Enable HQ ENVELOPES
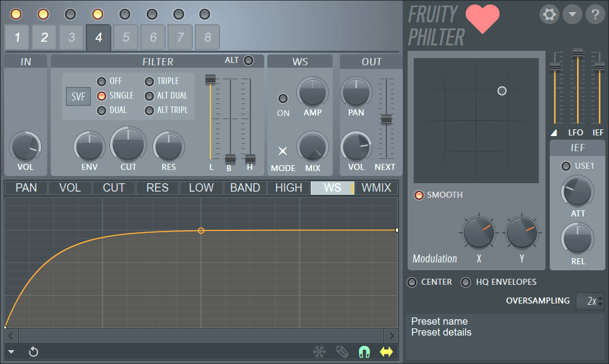Image resolution: width=609 pixels, height=364 pixels. (x=466, y=282)
